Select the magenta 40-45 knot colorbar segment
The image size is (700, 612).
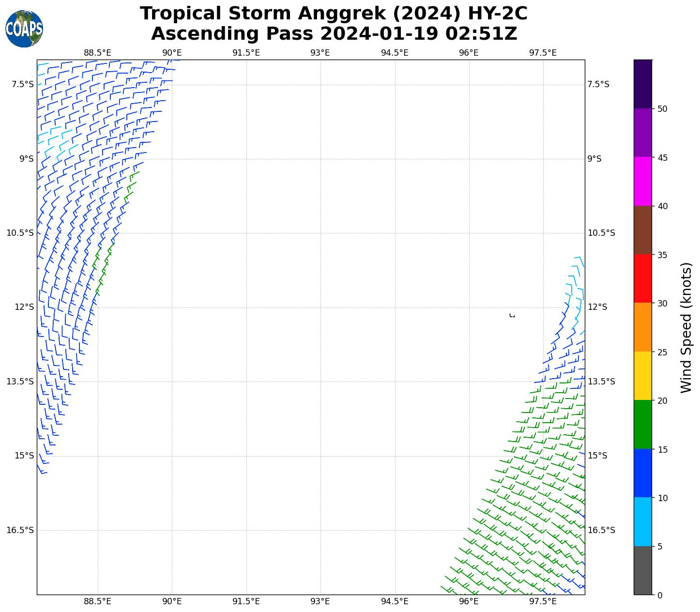coord(643,181)
